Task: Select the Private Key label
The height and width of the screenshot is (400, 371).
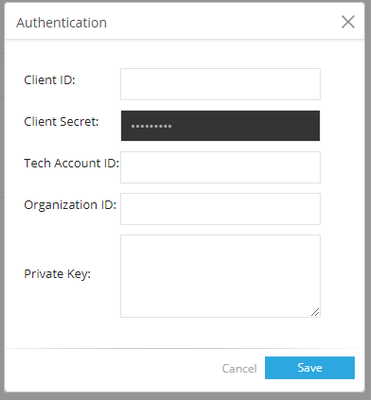Action: [57, 274]
